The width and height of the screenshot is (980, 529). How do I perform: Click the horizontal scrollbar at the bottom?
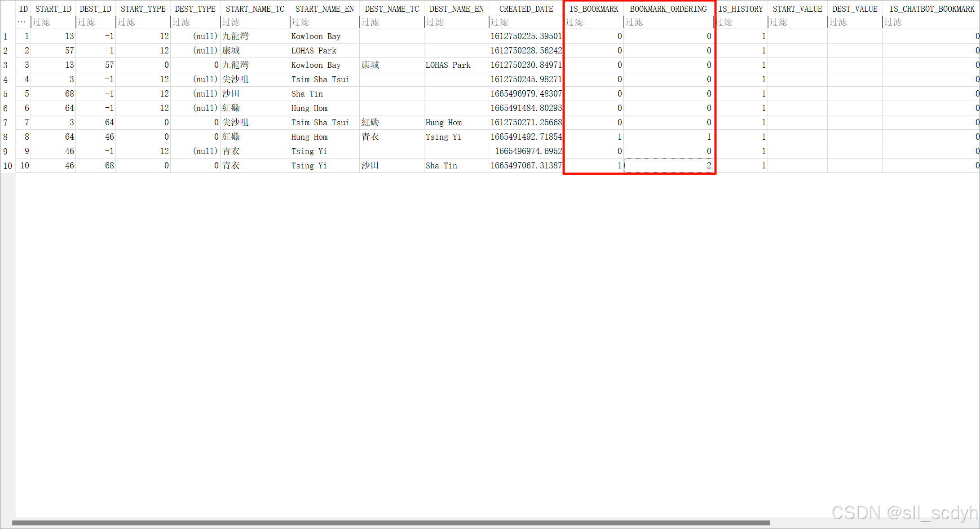pyautogui.click(x=391, y=523)
